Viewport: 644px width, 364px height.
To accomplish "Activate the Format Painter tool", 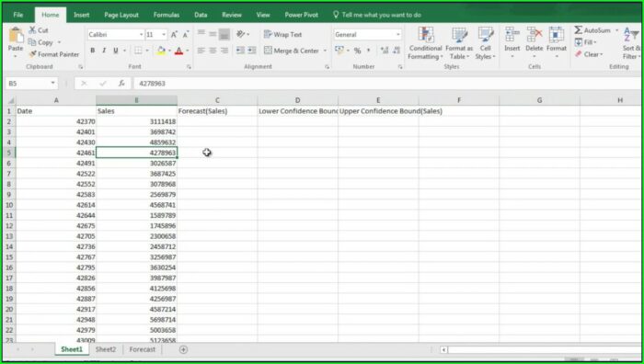I will click(x=53, y=54).
